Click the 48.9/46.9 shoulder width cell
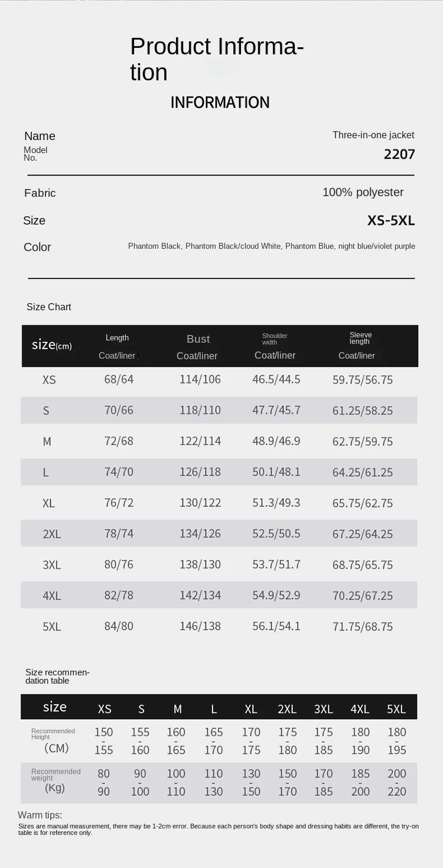This screenshot has width=443, height=868. coord(276,441)
